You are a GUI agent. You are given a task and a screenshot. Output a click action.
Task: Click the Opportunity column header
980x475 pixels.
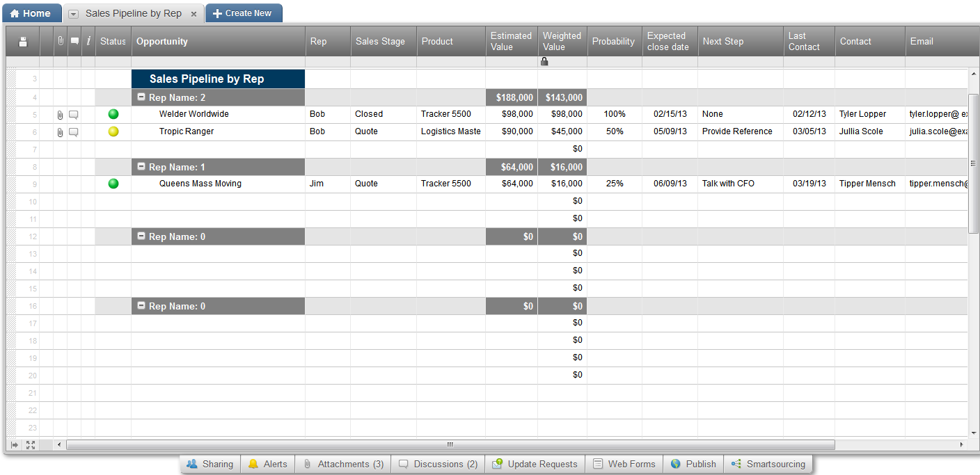point(218,41)
